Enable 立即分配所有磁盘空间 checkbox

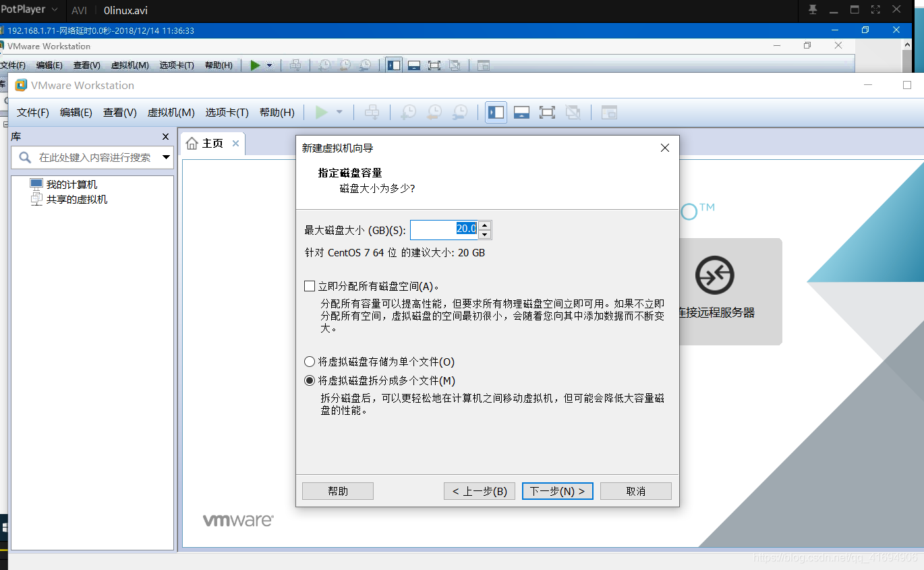point(310,286)
